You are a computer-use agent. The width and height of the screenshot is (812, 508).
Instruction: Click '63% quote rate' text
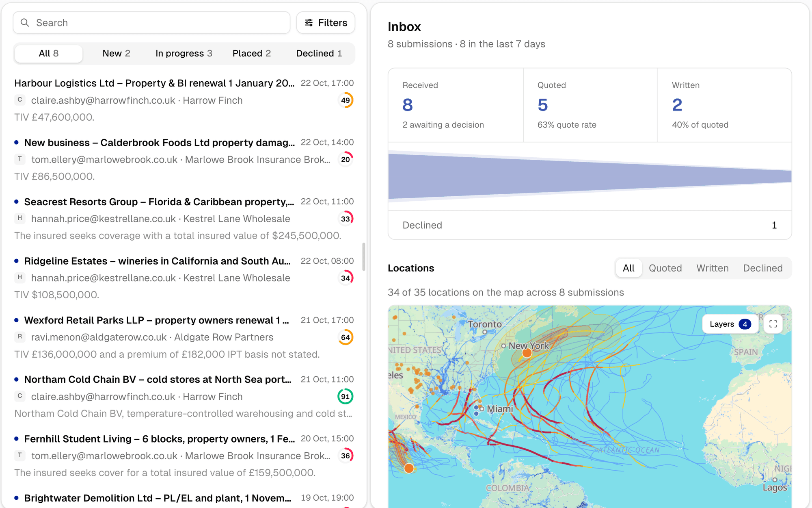[567, 125]
